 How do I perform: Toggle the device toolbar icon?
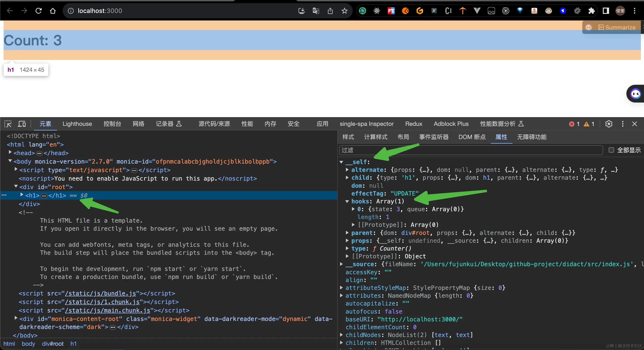(x=22, y=124)
